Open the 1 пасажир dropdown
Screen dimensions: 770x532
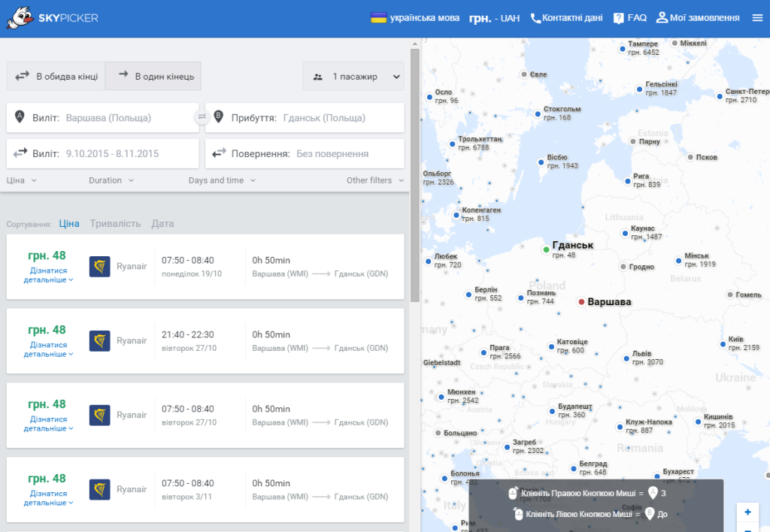(353, 76)
